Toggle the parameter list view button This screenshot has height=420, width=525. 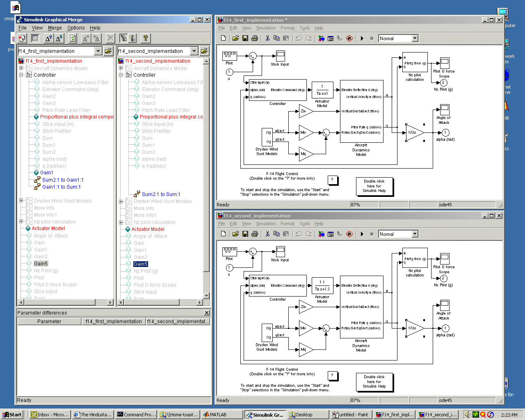pos(35,38)
